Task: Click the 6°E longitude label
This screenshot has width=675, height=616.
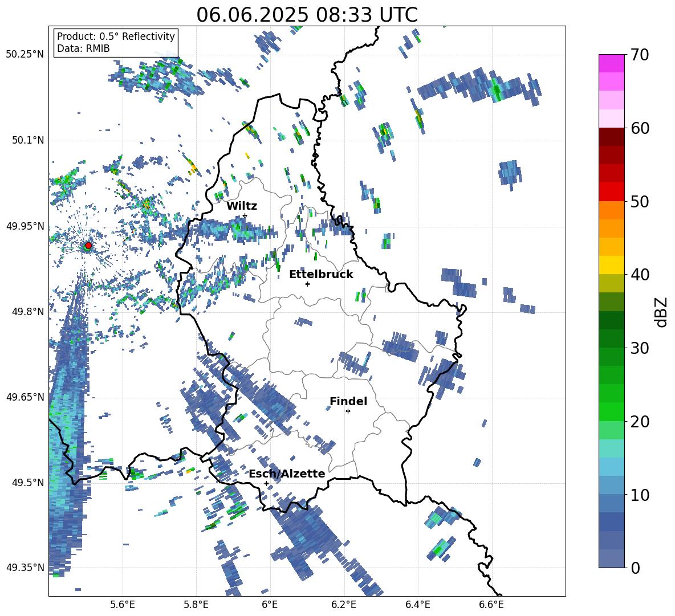Action: (270, 605)
